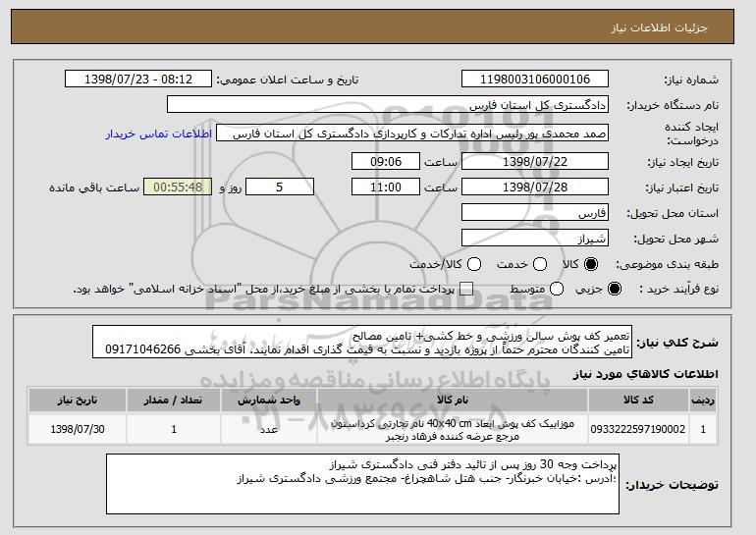This screenshot has height=535, width=756.
Task: Select the کالا/خدمت radio button
Action: click(474, 264)
